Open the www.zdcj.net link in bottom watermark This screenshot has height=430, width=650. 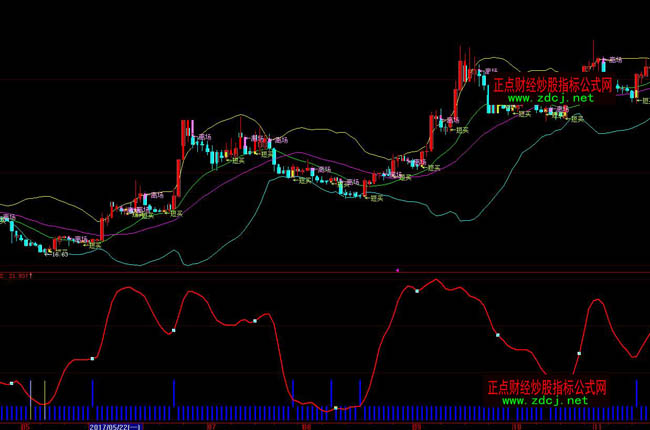544,400
